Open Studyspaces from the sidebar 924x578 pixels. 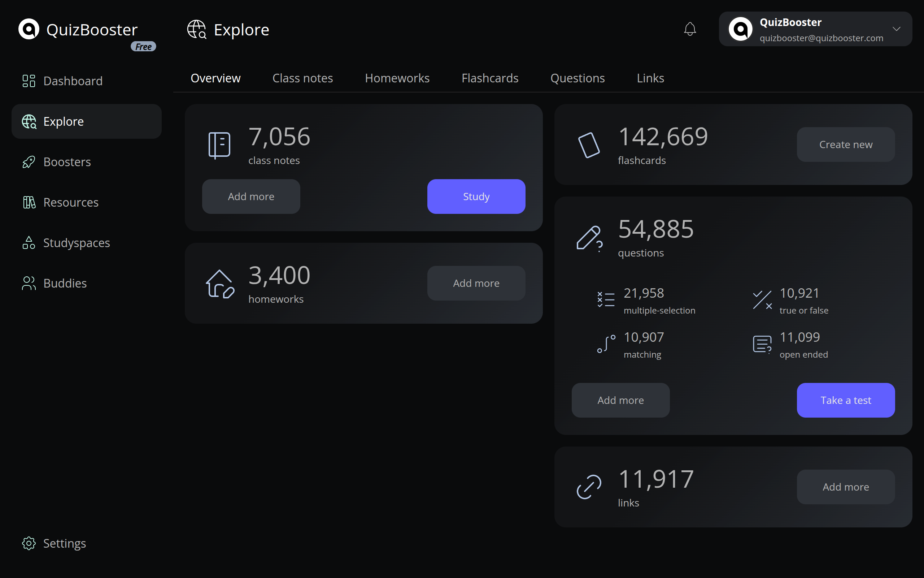tap(87, 243)
